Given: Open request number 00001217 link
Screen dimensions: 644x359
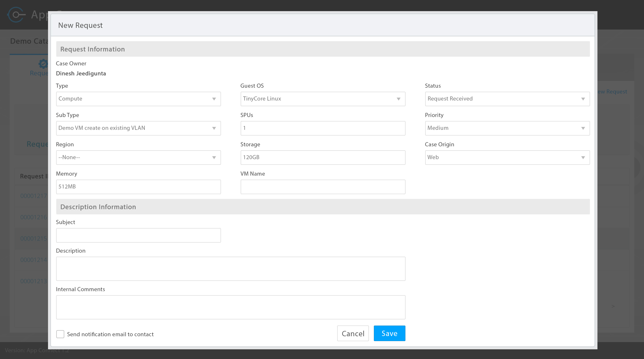Looking at the screenshot, I should coord(33,196).
